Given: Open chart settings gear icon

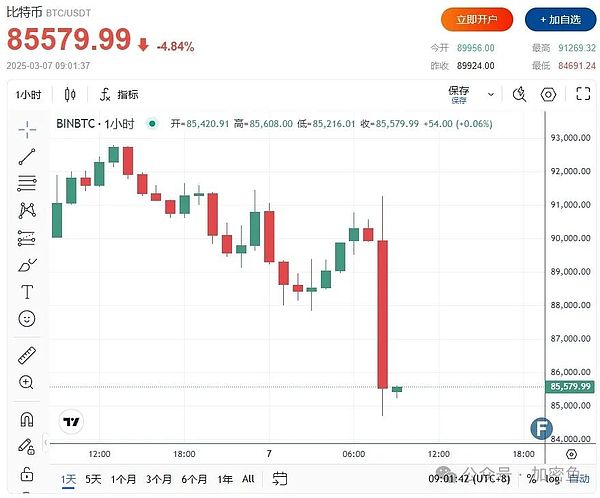Looking at the screenshot, I should pos(548,95).
